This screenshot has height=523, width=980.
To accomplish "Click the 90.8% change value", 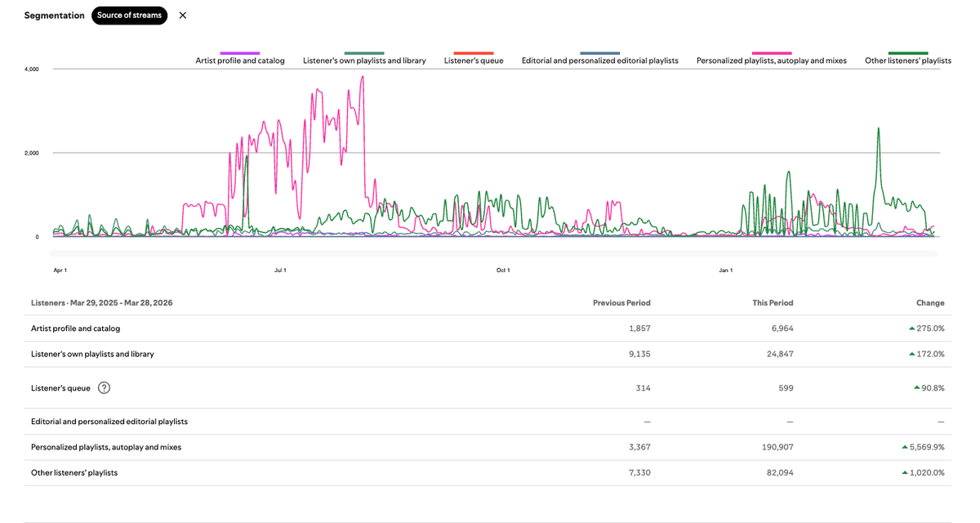I will tap(933, 388).
